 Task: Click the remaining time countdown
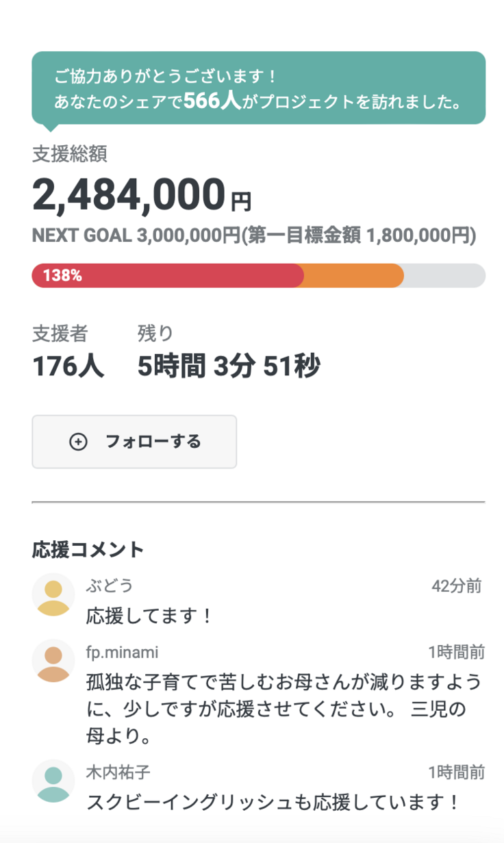(228, 367)
